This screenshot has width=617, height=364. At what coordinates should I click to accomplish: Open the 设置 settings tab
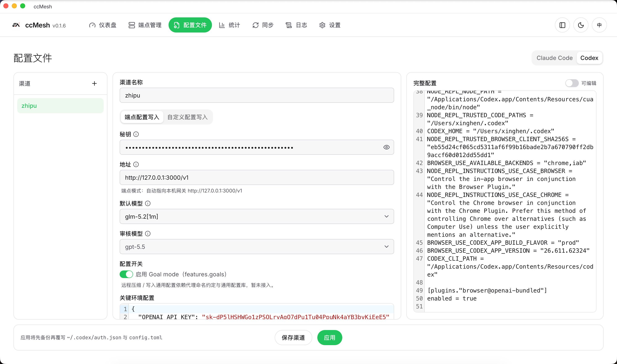(x=330, y=25)
